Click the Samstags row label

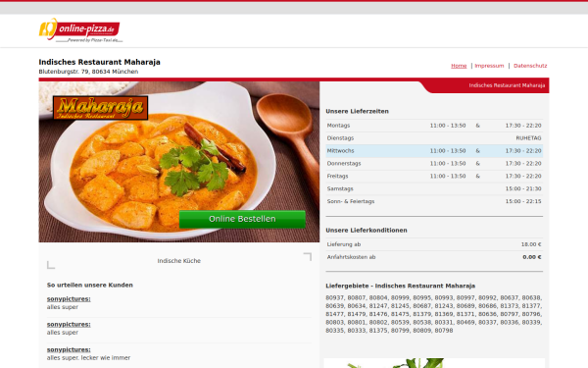340,188
